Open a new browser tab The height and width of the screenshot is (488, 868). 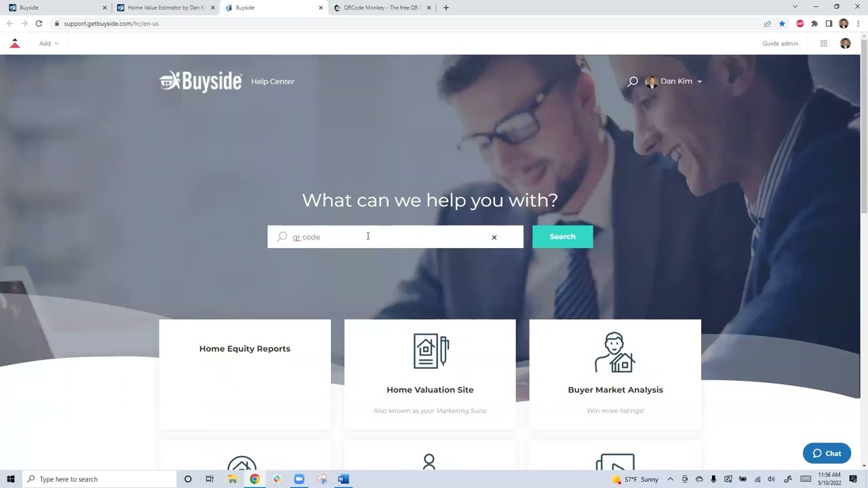pyautogui.click(x=446, y=7)
